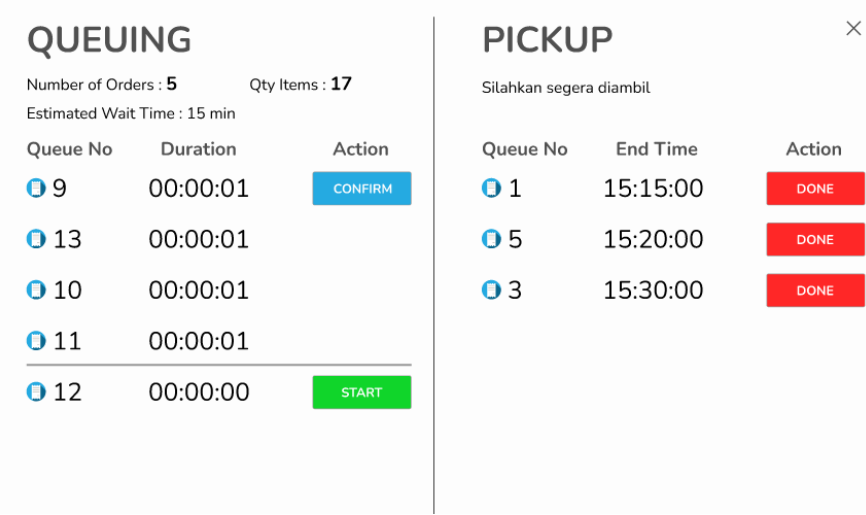Click the 15:15:00 end time
Viewport: 866px width, 515px height.
tap(653, 188)
